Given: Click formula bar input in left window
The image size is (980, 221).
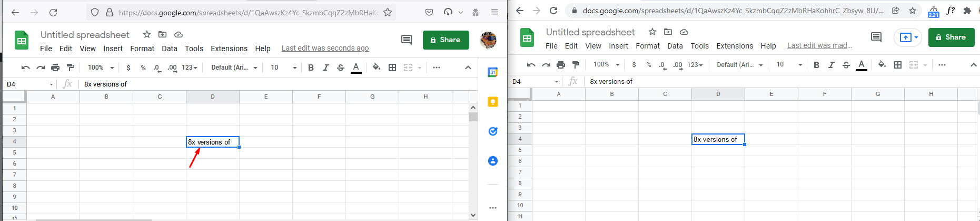Looking at the screenshot, I should 279,84.
